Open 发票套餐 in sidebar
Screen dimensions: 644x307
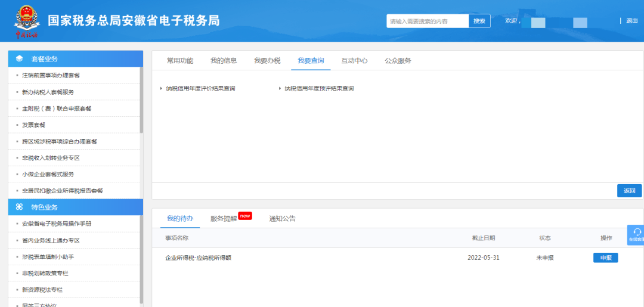coord(33,125)
